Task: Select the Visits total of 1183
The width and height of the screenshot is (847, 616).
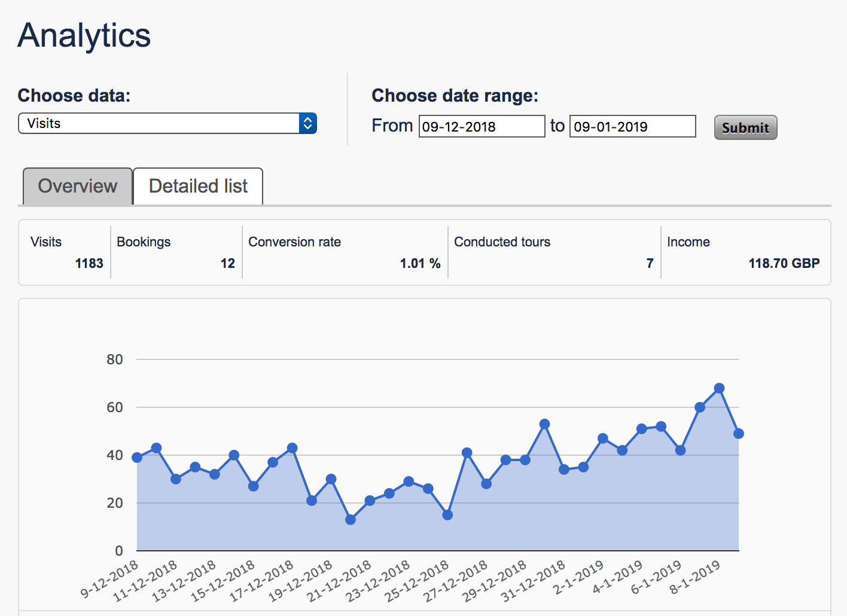Action: click(89, 263)
